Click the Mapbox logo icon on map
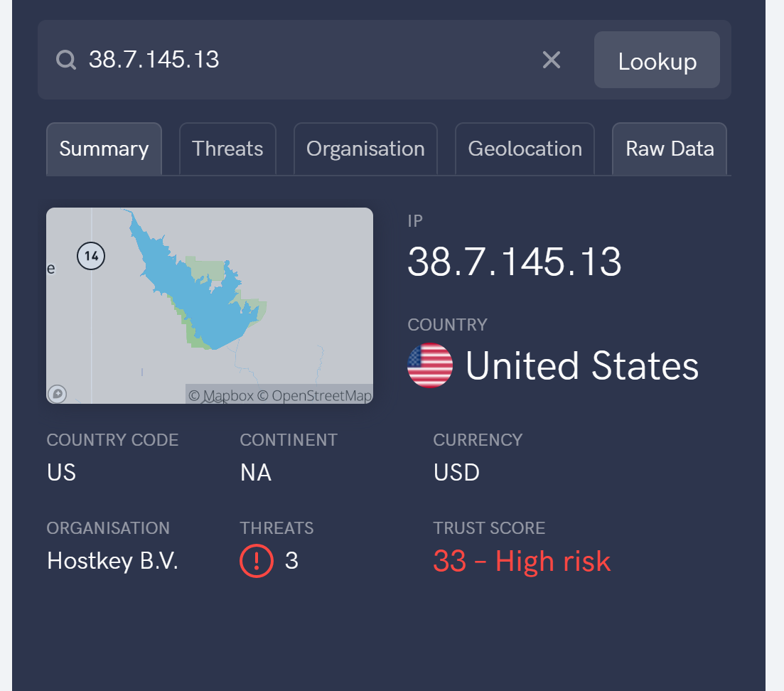 pos(58,394)
